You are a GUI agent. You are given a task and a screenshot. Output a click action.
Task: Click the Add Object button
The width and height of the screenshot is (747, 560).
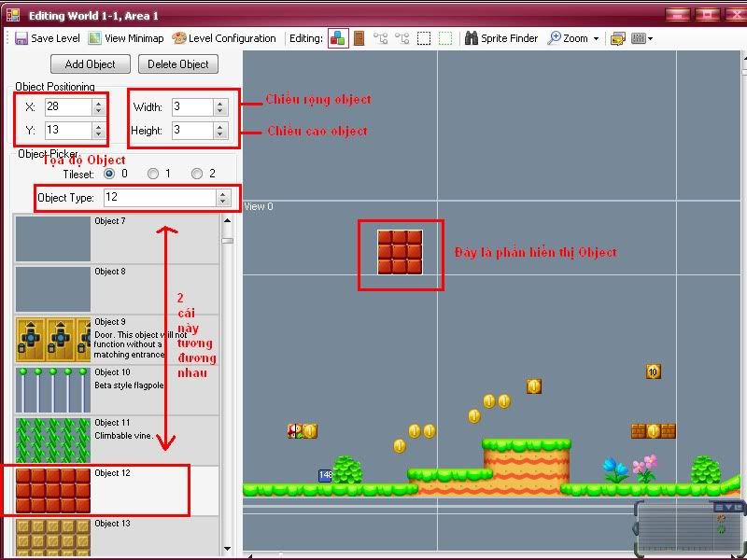pos(91,64)
